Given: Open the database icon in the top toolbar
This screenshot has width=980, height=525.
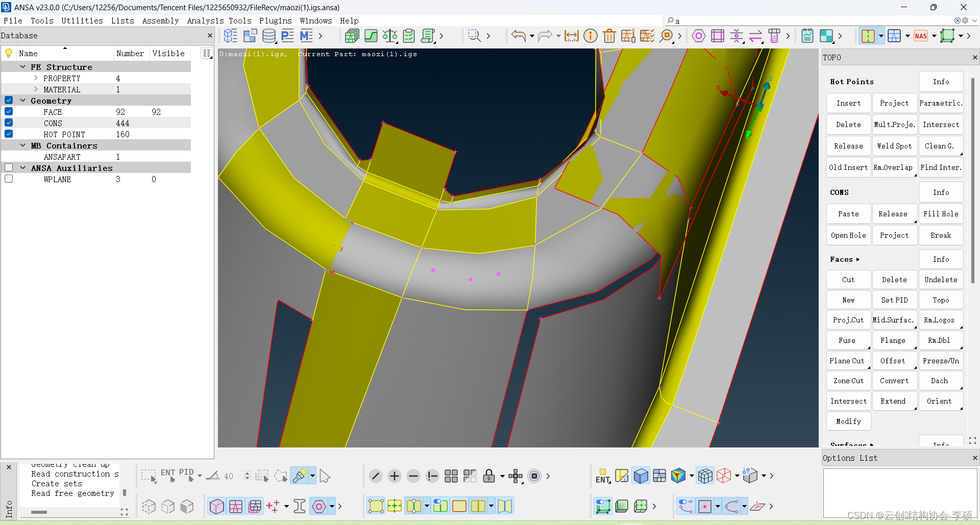Looking at the screenshot, I should tap(268, 36).
